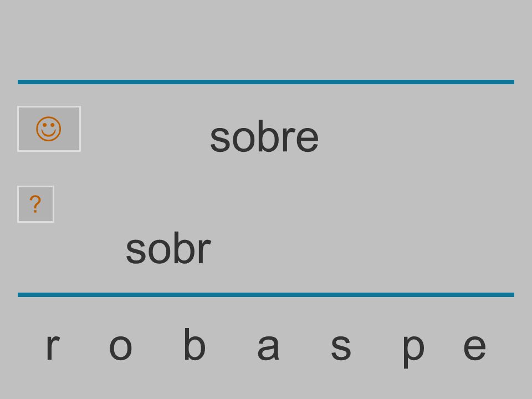Image resolution: width=532 pixels, height=399 pixels.
Task: Select the first letter in the bottom row
Action: coord(53,347)
